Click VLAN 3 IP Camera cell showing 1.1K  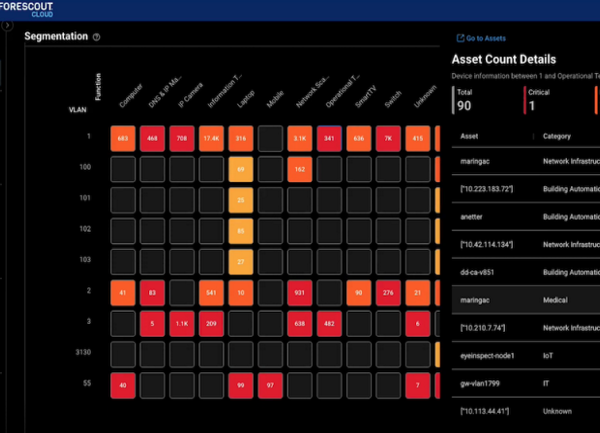pos(181,323)
